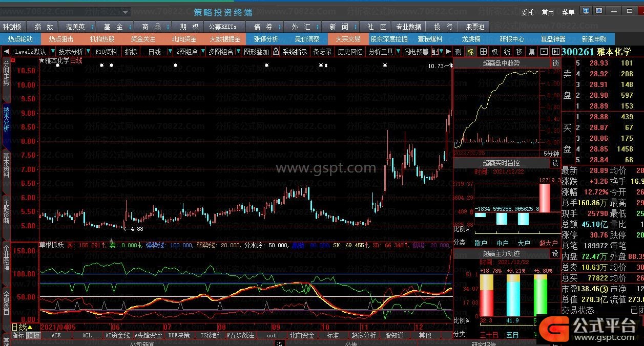Screen dimensions: 644x346
Task: Toggle the highlighted 标 marker icon
Action: pos(470,52)
